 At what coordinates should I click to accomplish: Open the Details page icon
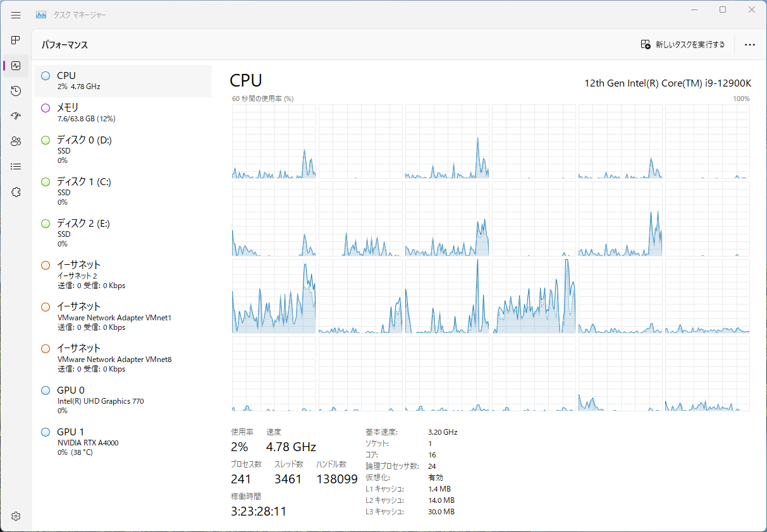tap(16, 167)
